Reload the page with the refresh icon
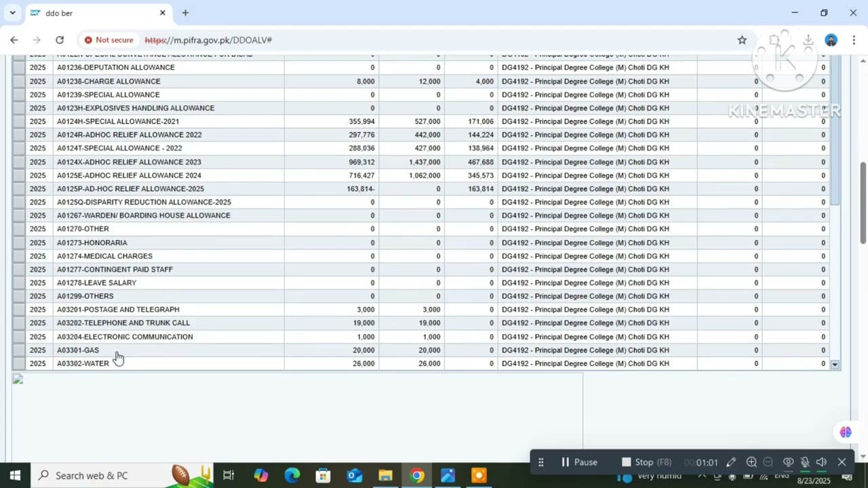Image resolution: width=868 pixels, height=488 pixels. 60,40
